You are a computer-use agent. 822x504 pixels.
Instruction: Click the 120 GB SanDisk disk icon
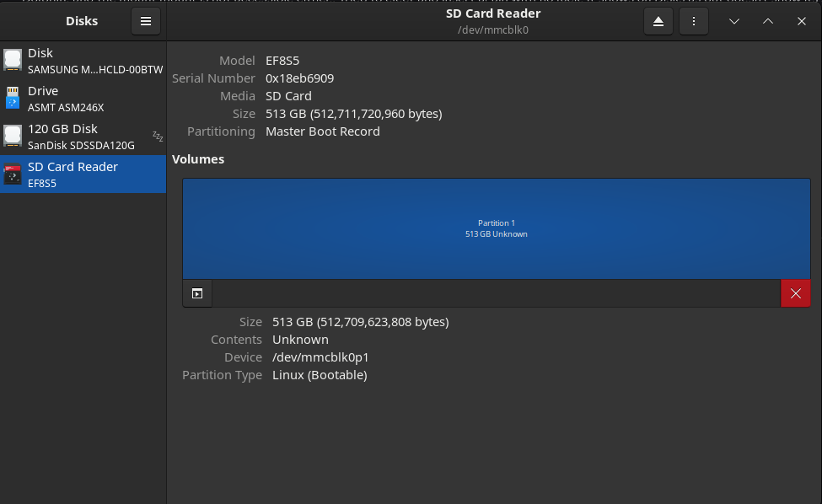(13, 136)
